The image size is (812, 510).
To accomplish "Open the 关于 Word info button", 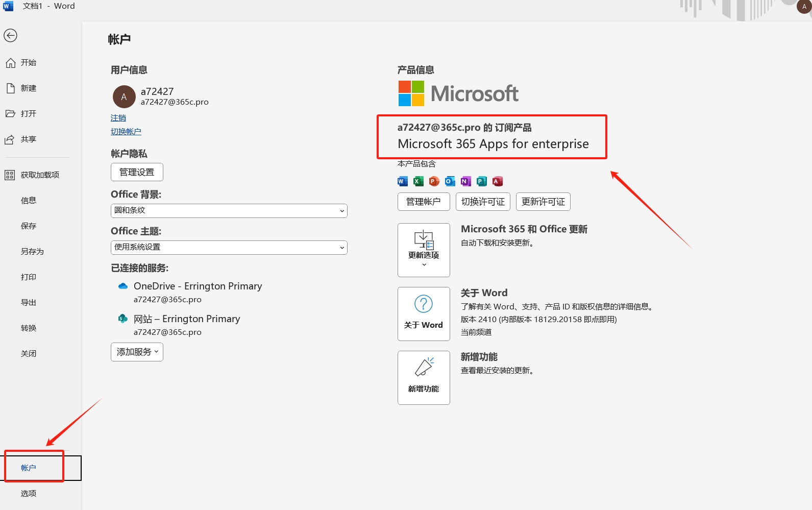I will pyautogui.click(x=424, y=314).
